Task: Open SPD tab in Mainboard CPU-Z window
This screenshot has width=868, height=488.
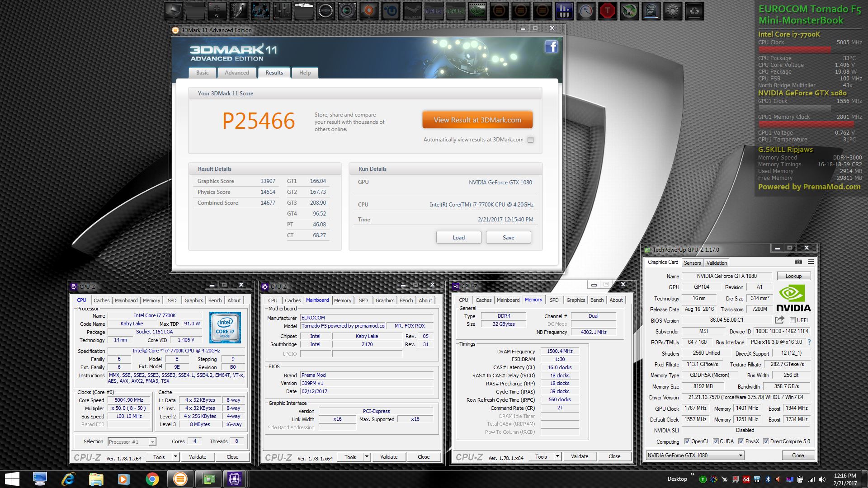Action: click(x=363, y=300)
